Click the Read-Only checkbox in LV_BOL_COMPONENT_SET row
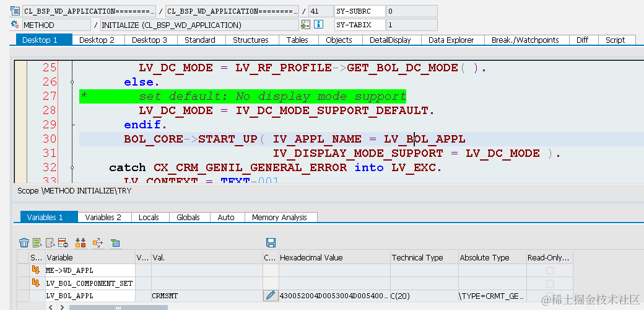 pos(549,283)
